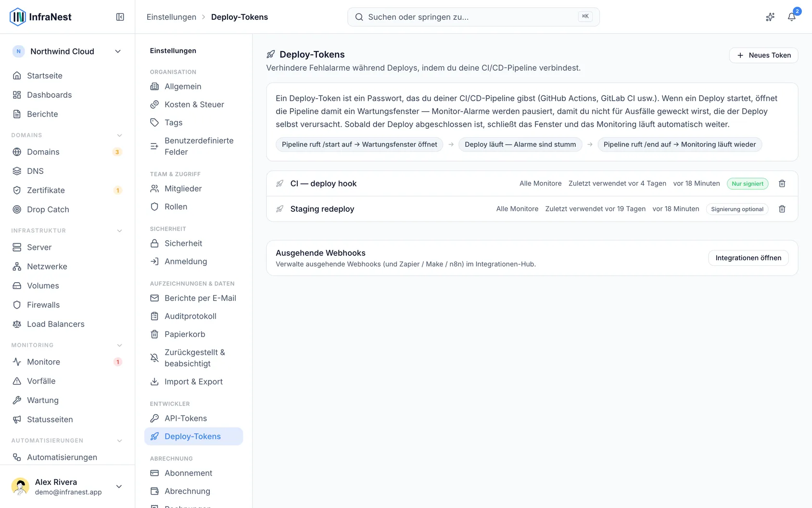Click the DNS layers icon

tap(17, 171)
